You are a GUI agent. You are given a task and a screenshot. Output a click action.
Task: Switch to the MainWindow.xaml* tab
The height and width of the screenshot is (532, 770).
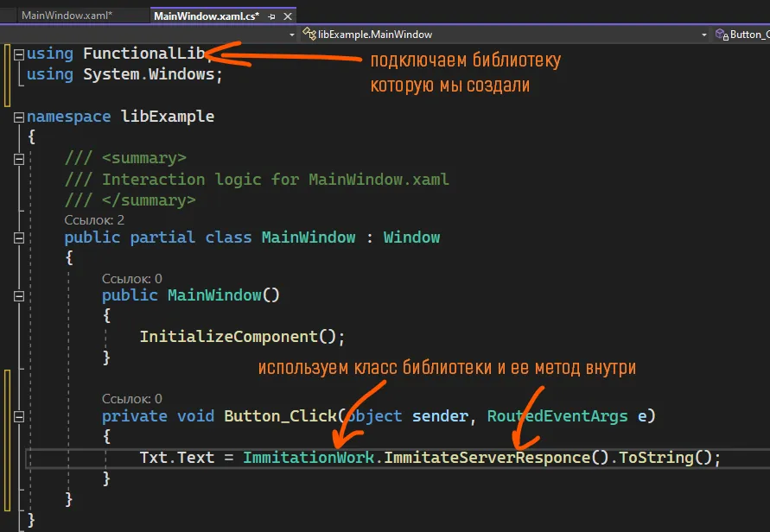click(x=67, y=16)
